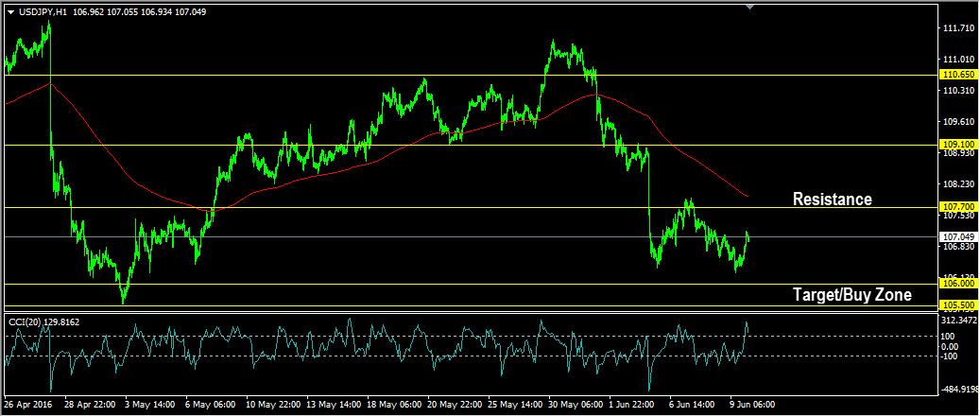Click the -484.9198 CCI scale value

(x=960, y=390)
